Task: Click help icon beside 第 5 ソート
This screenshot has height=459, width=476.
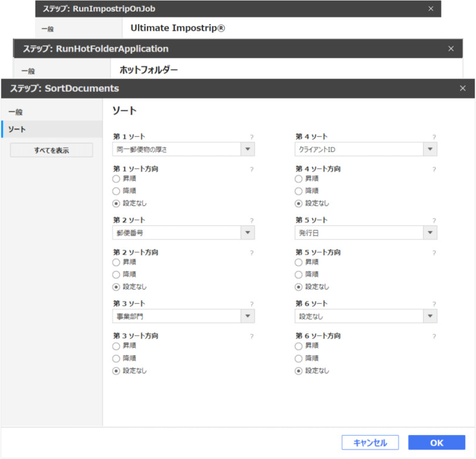Action: (434, 221)
